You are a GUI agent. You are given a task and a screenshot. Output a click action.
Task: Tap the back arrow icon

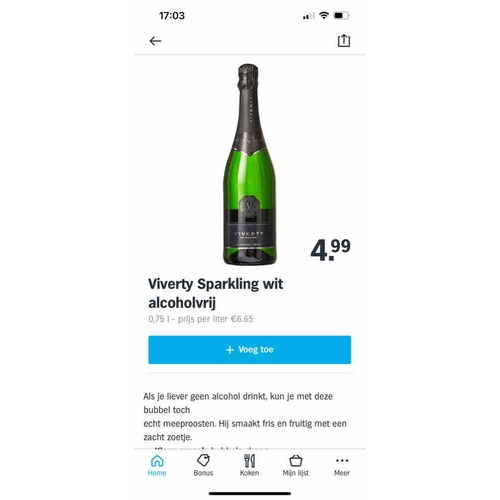[x=155, y=41]
